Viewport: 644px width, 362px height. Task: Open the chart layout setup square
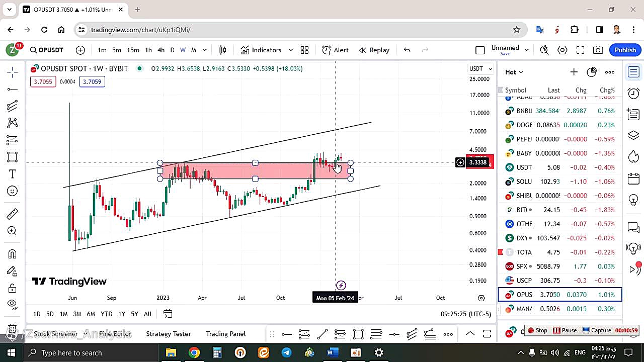480,50
